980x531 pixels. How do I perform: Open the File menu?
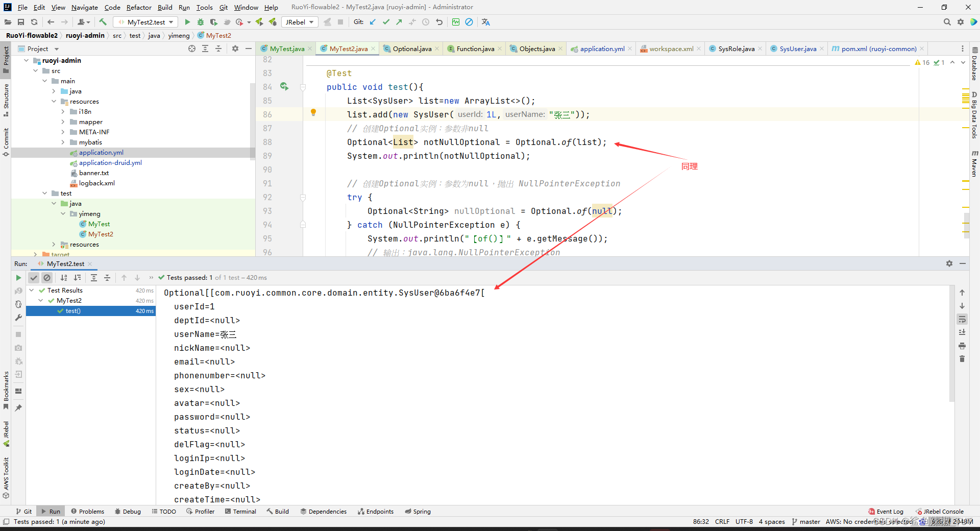pyautogui.click(x=22, y=7)
